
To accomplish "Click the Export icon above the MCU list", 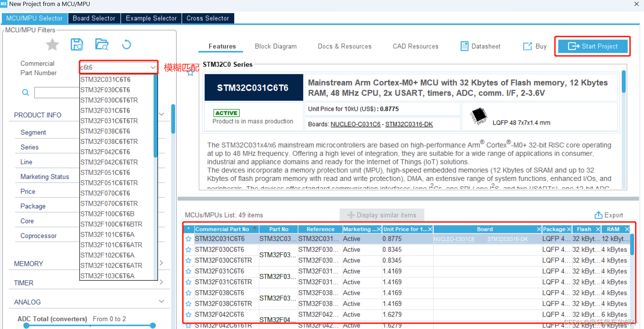I will coord(599,215).
